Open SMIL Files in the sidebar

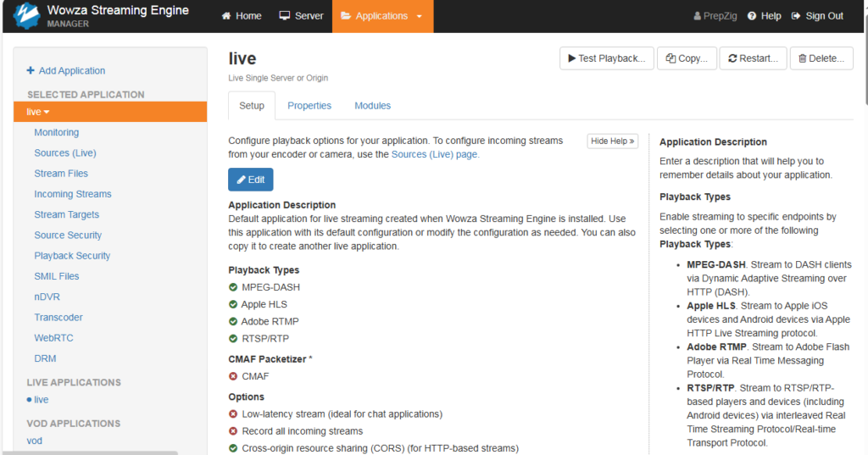point(57,276)
